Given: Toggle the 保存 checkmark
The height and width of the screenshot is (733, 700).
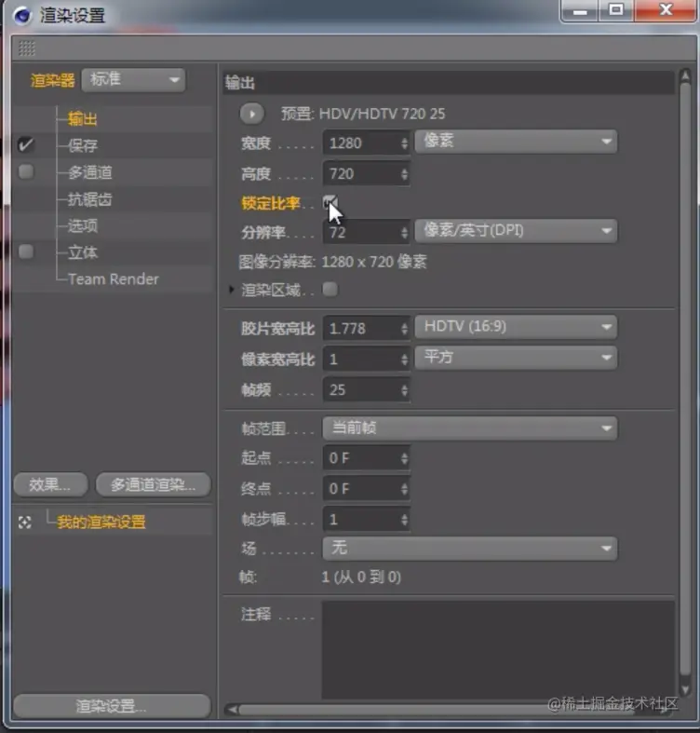Looking at the screenshot, I should coord(26,144).
